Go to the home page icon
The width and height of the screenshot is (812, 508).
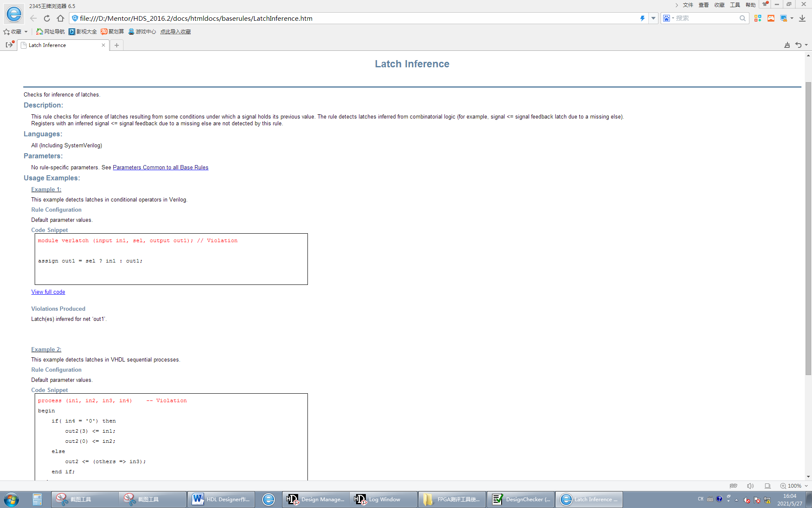coord(60,18)
